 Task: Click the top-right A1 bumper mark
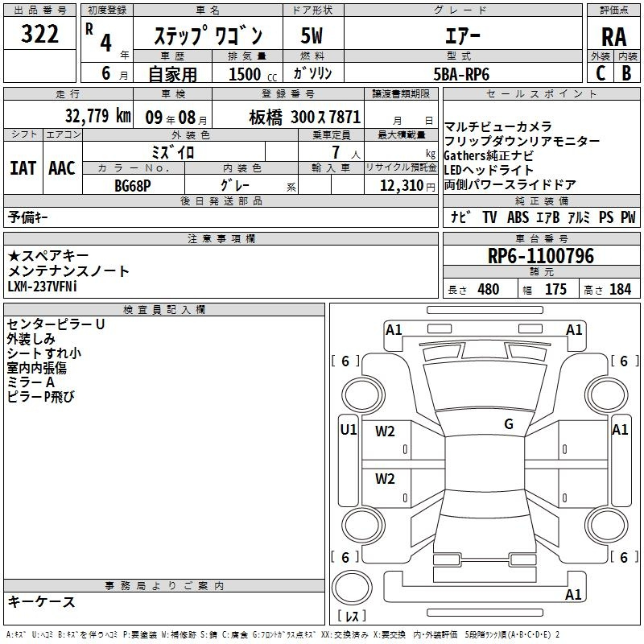(574, 330)
